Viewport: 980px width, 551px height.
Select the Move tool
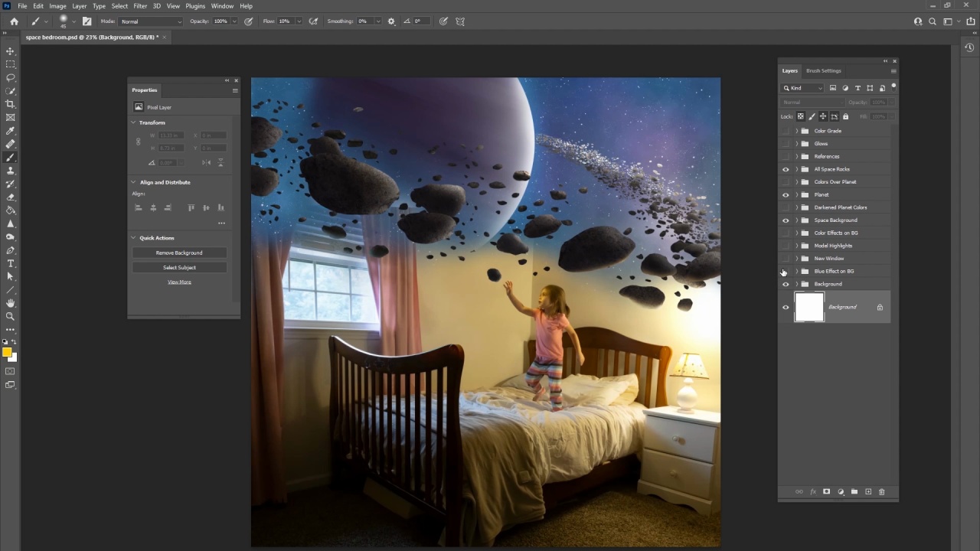(x=10, y=51)
